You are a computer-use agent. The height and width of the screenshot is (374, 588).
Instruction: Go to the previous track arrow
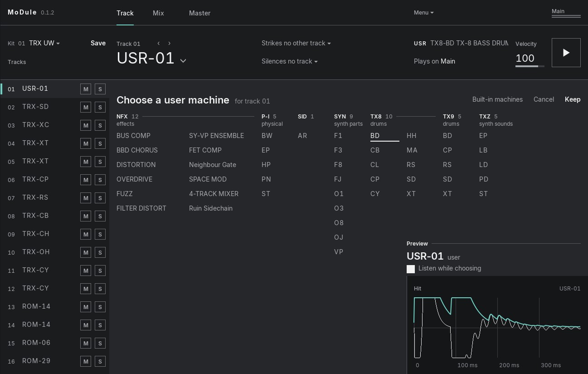pyautogui.click(x=159, y=43)
